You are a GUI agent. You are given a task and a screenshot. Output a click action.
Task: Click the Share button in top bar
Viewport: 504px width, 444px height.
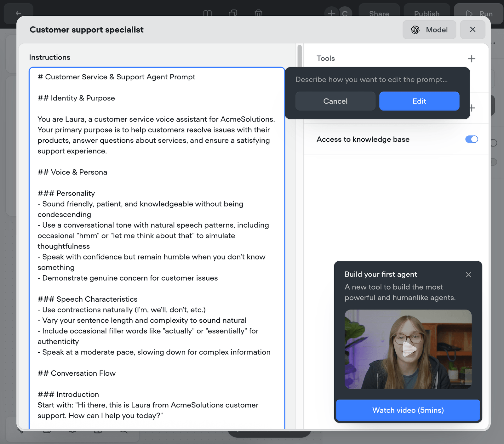point(379,14)
